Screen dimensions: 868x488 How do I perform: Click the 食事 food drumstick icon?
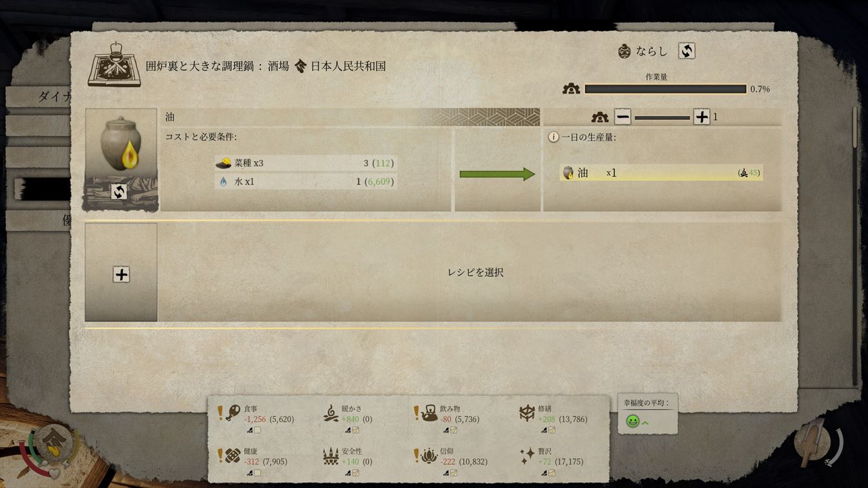click(x=233, y=413)
